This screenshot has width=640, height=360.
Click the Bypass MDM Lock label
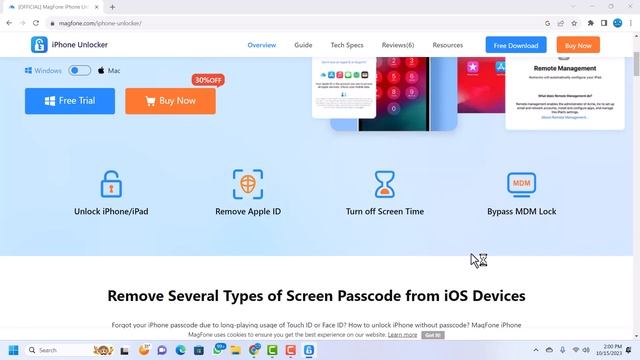(522, 211)
